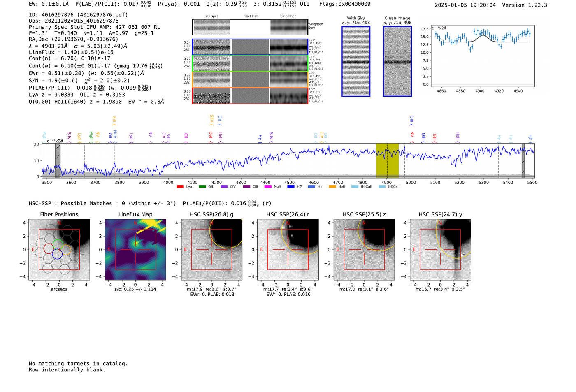
Task: Click the CIII legend swatch
Action: tap(246, 187)
